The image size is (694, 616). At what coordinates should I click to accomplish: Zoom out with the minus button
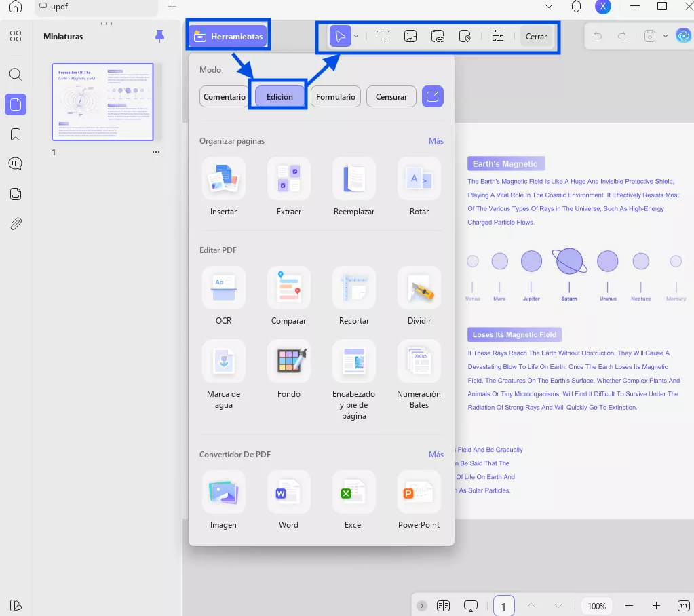click(x=629, y=605)
